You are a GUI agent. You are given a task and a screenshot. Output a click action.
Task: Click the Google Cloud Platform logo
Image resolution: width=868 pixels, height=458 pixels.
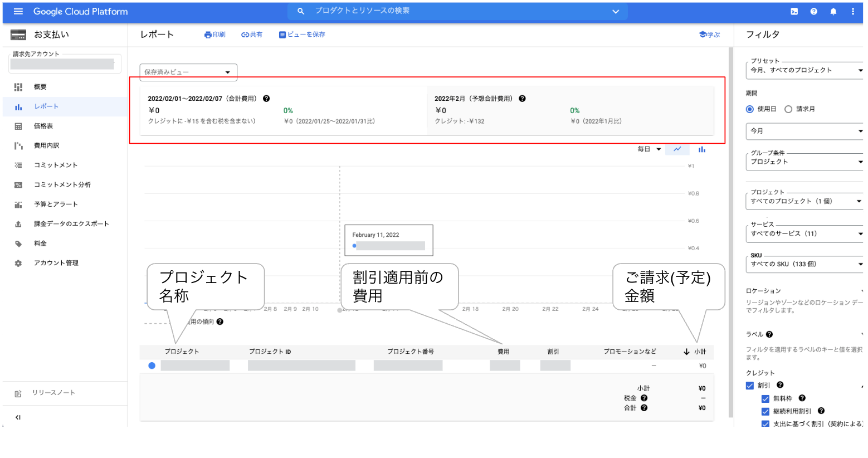(80, 11)
